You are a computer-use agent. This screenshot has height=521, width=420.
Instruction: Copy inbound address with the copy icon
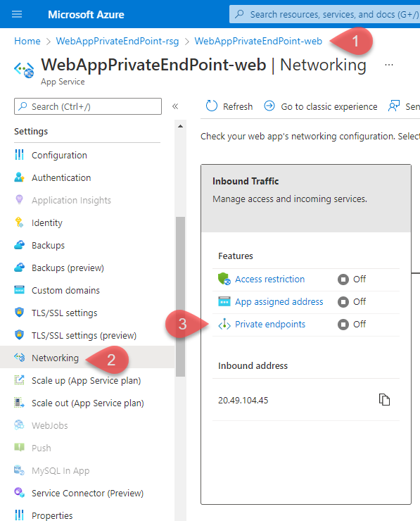point(384,400)
